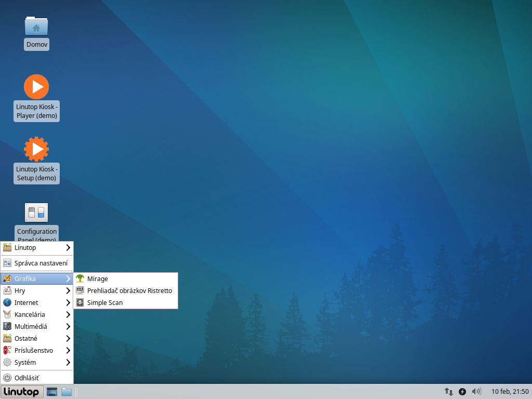Click the taskbar panel separator handle
This screenshot has width=532, height=399.
point(76,392)
